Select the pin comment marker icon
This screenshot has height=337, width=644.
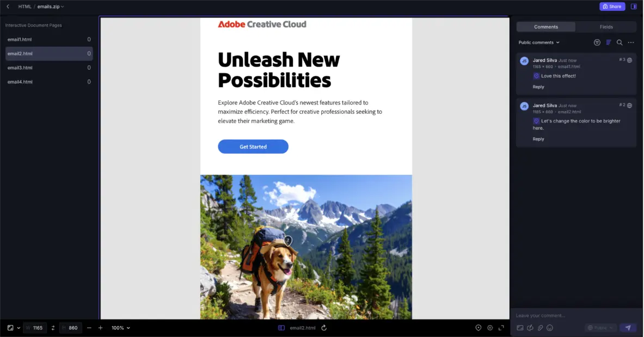pos(479,328)
